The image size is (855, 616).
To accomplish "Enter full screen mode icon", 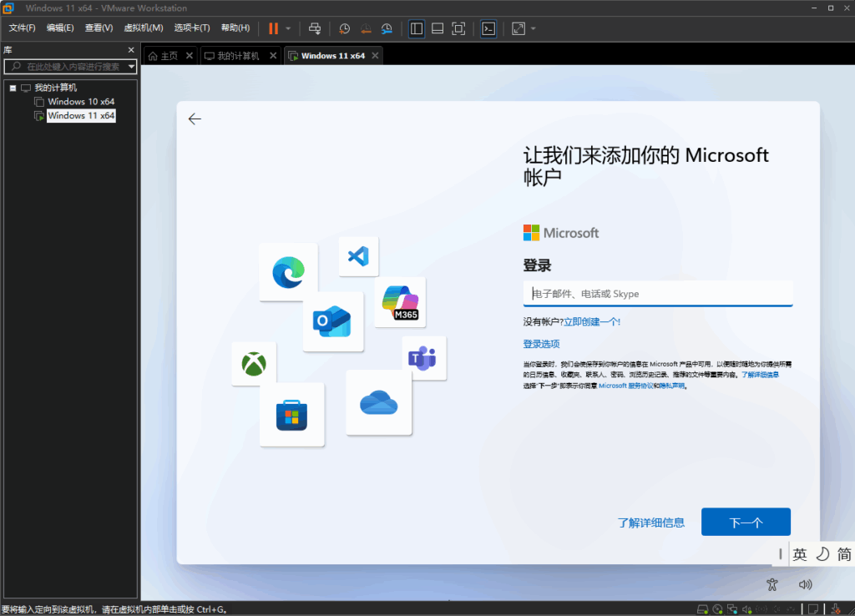I will tap(458, 28).
